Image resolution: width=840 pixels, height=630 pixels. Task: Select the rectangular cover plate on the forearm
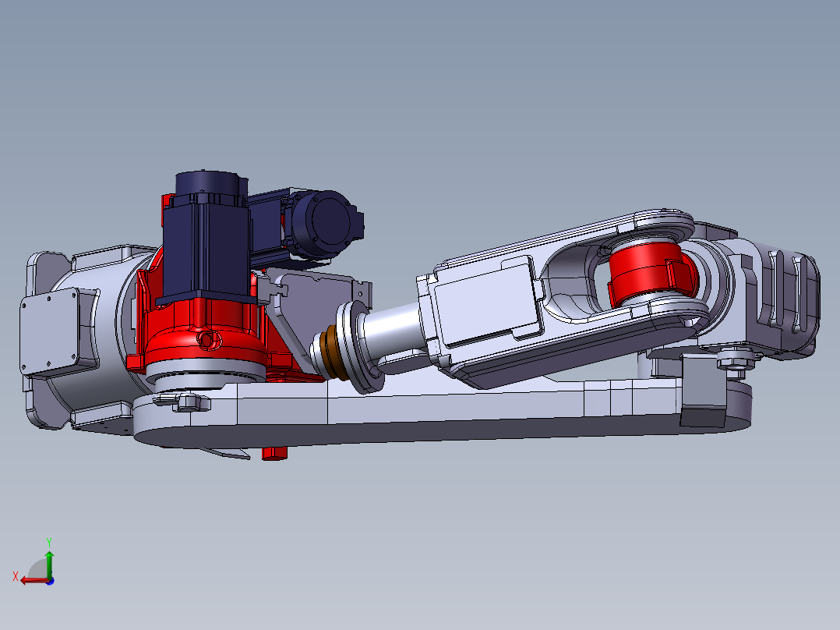pos(485,303)
